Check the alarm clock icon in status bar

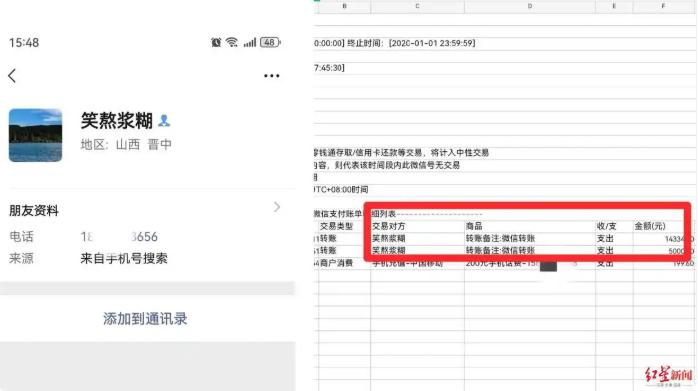click(216, 42)
